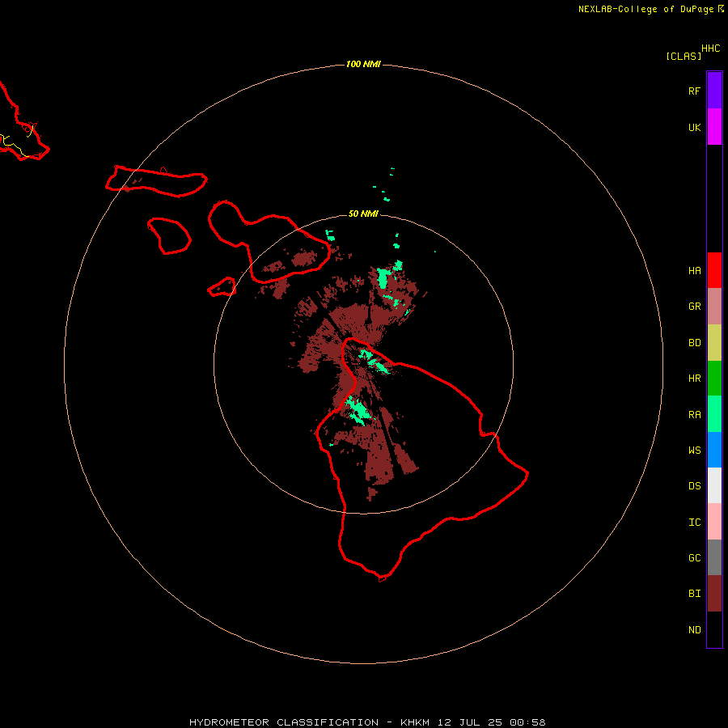Viewport: 728px width, 728px height.
Task: Click the HR dark green legend swatch
Action: [714, 379]
